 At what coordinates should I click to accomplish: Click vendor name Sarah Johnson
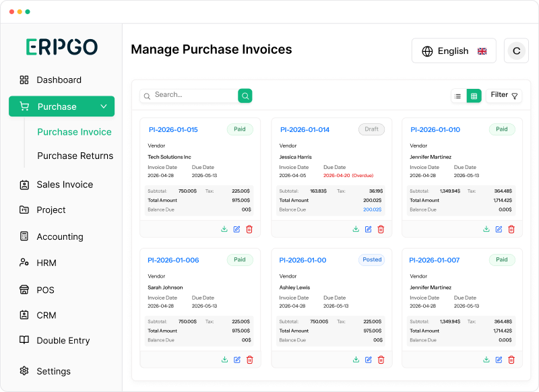coord(165,288)
